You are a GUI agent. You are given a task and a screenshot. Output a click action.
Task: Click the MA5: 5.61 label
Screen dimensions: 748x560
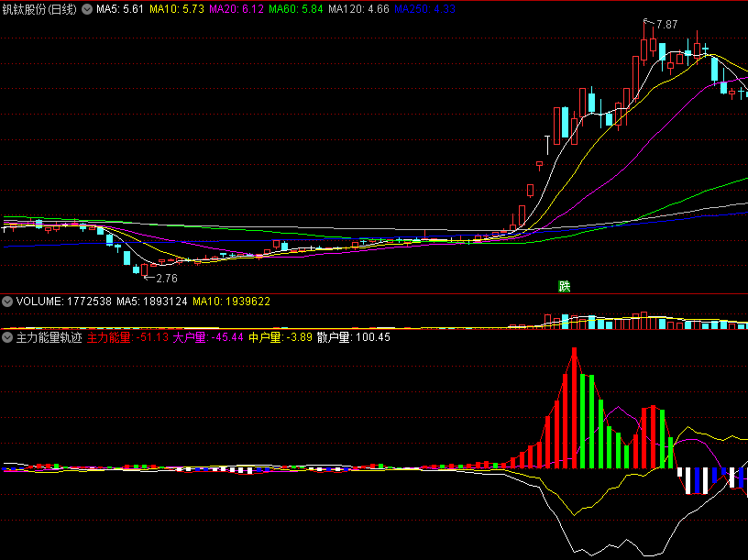click(x=120, y=9)
